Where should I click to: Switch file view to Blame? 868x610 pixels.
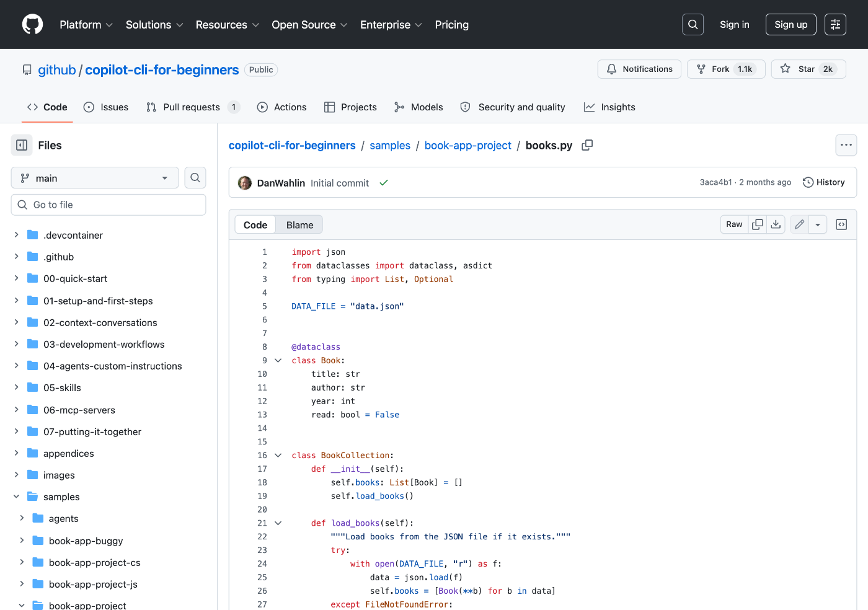(x=300, y=225)
